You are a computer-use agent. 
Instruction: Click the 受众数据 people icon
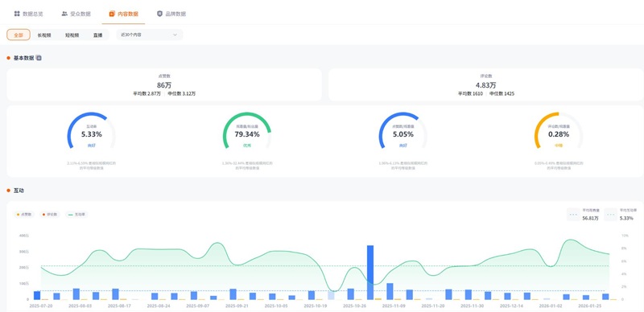click(64, 14)
